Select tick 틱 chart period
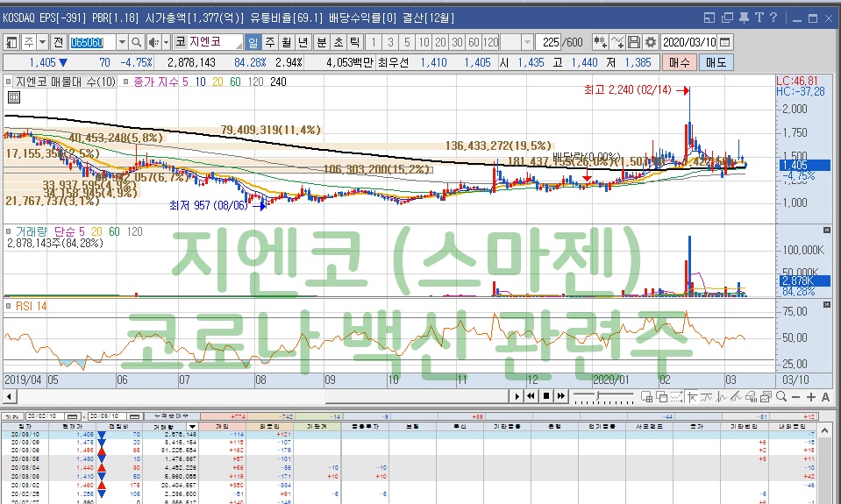Screen dimensions: 841x504 (x=354, y=42)
